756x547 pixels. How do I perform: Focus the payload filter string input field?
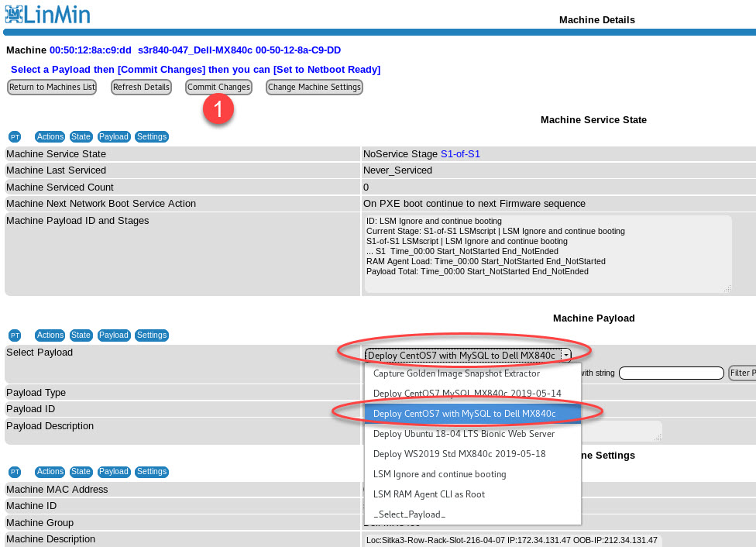point(670,373)
